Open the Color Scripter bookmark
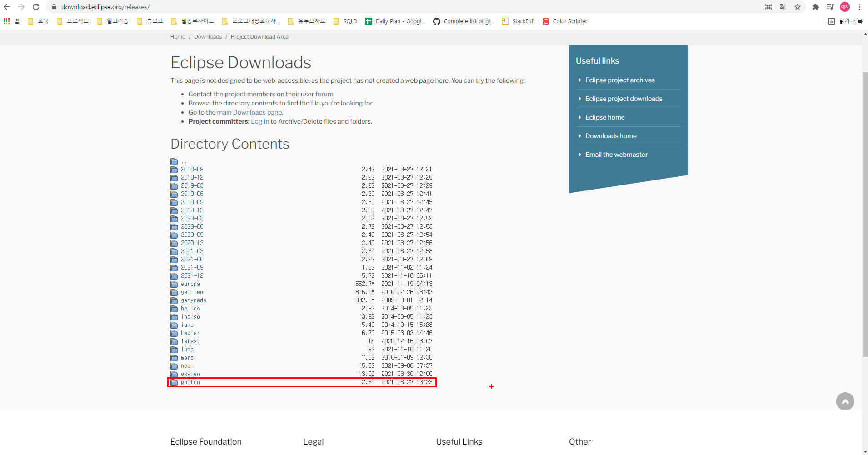This screenshot has width=868, height=455. (565, 21)
